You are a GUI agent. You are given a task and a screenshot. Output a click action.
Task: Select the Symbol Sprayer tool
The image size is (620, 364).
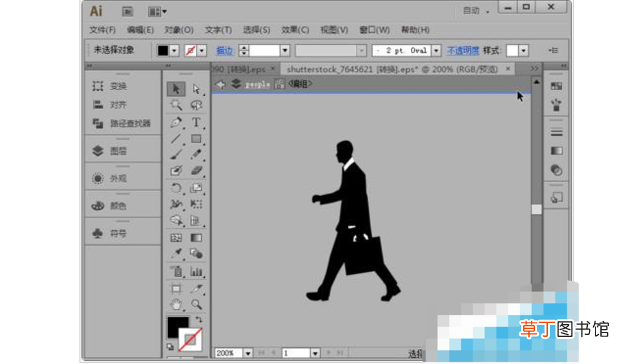coord(176,272)
